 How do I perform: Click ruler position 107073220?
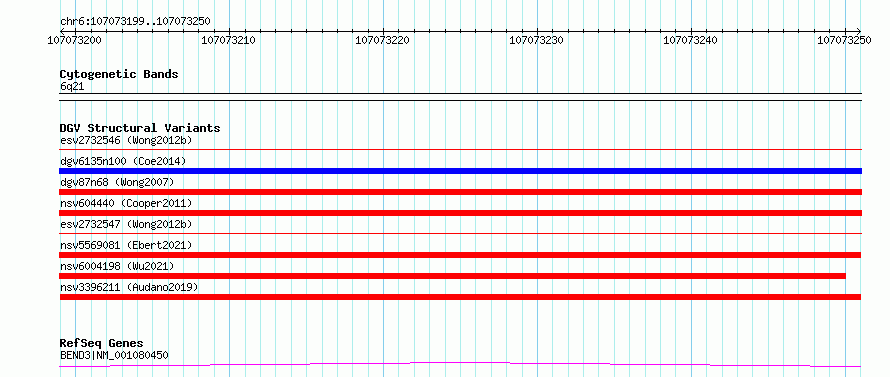click(x=383, y=40)
